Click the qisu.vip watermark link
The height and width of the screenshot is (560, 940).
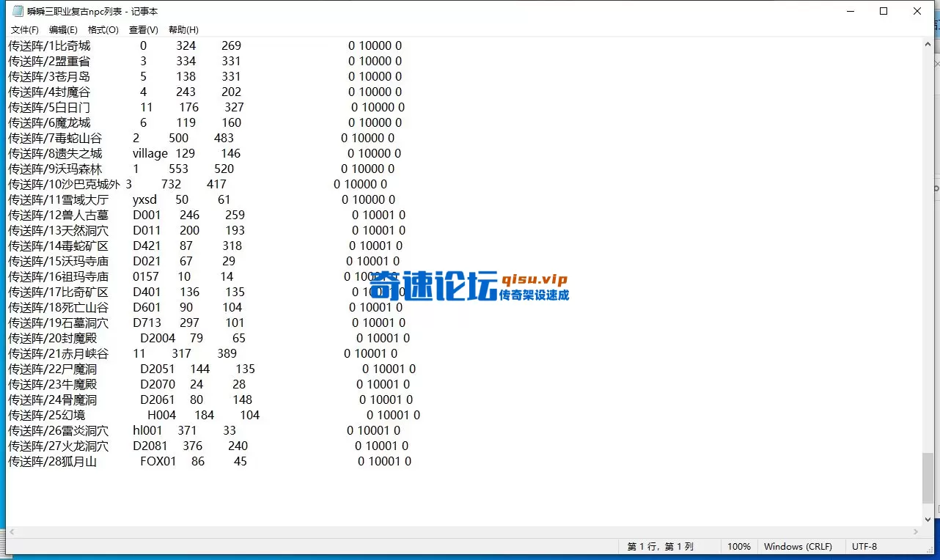click(x=533, y=279)
